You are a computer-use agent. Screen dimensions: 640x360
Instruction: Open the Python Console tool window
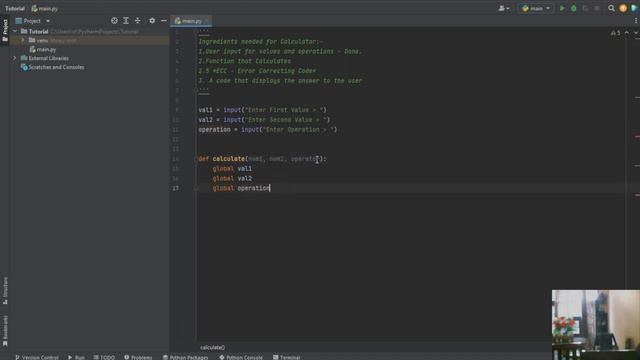click(241, 357)
